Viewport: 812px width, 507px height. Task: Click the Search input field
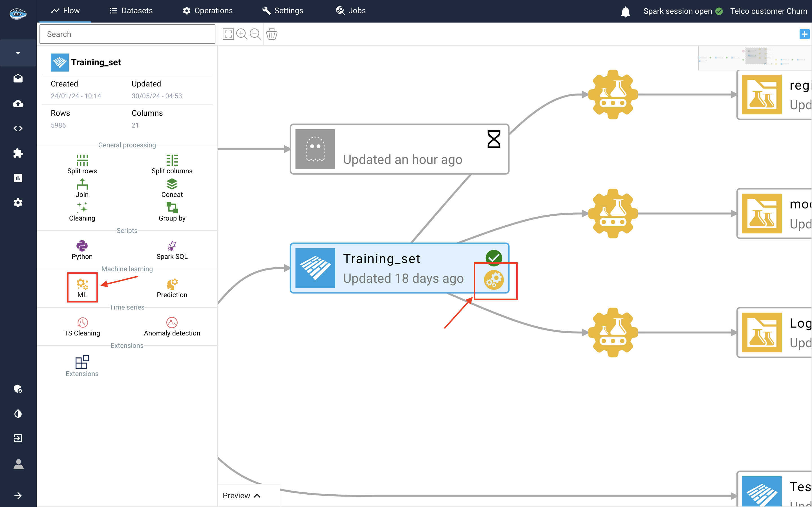coord(127,34)
